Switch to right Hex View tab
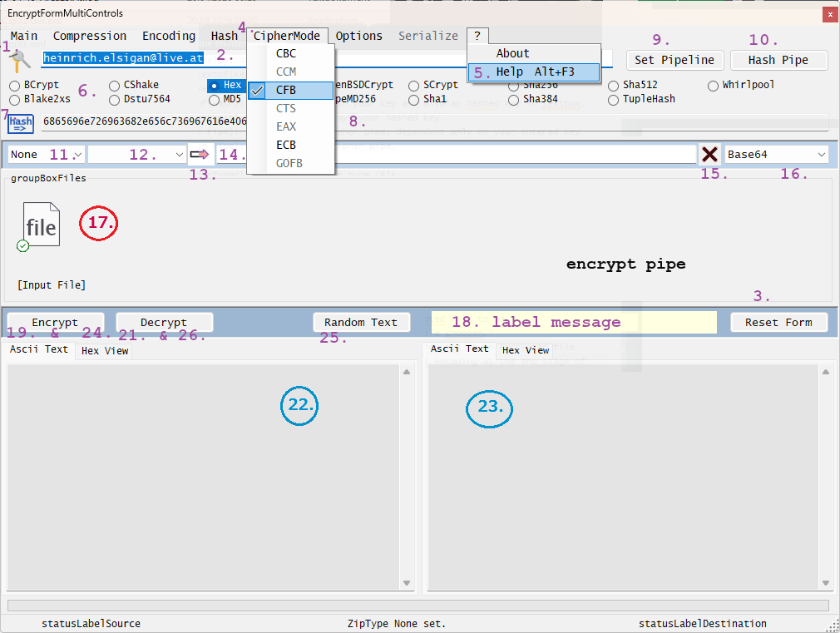The image size is (840, 633). tap(526, 350)
